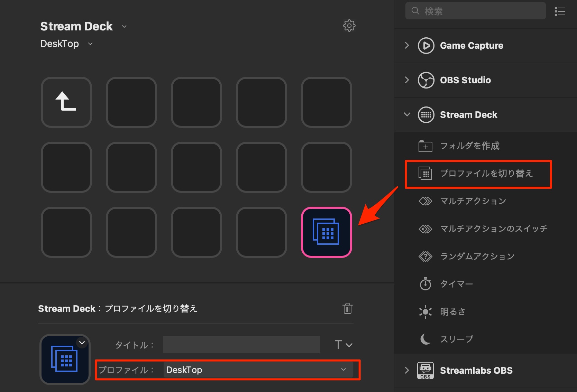The image size is (577, 392).
Task: Choose the 明るさ brightness icon
Action: (x=425, y=312)
